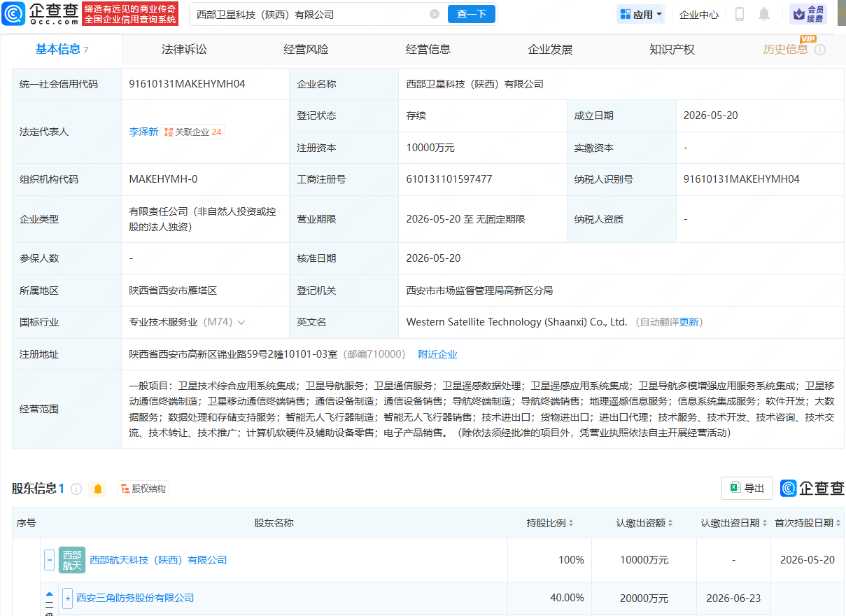
Task: Click the 会员续费 membership button
Action: point(808,14)
